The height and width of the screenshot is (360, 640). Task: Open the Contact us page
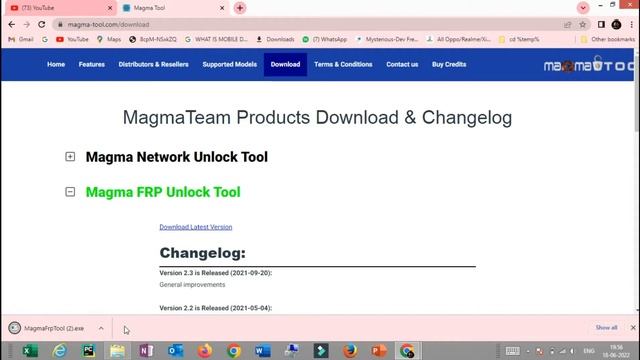pyautogui.click(x=402, y=64)
